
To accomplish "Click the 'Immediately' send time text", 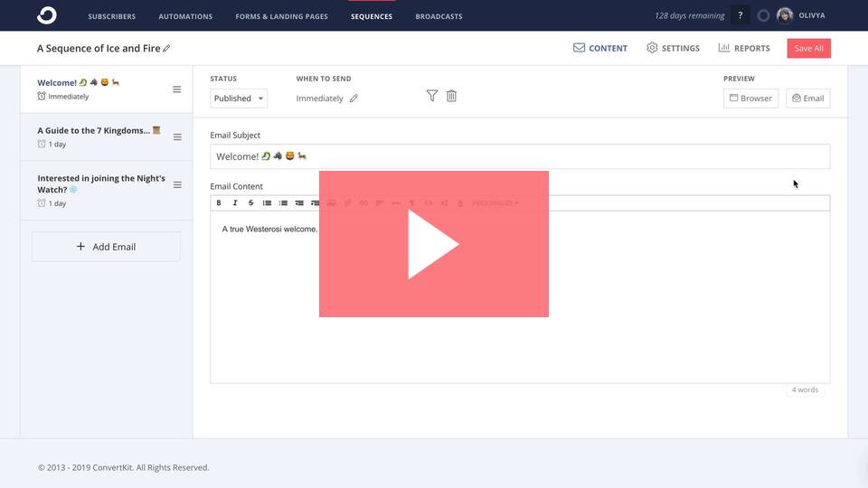I will (x=319, y=99).
